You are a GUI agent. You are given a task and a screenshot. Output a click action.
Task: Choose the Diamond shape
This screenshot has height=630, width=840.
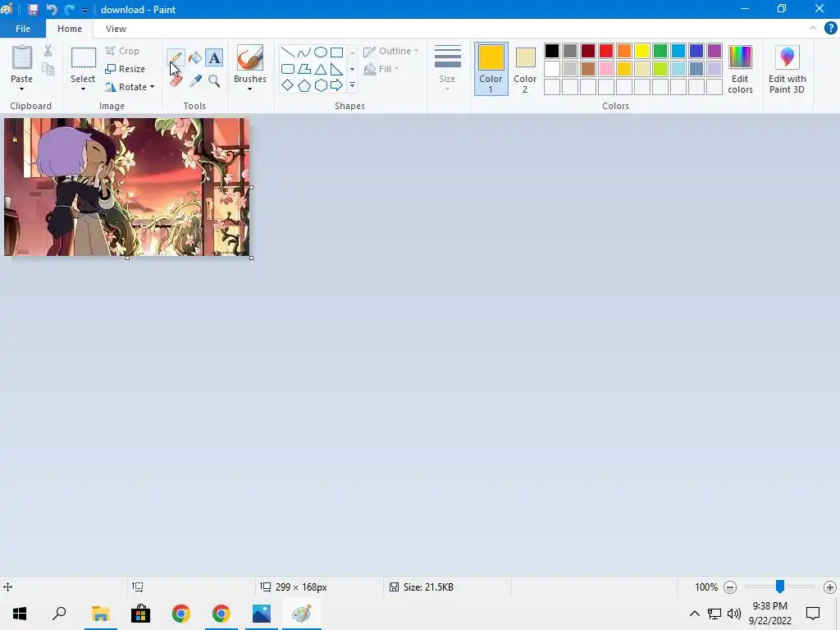coord(288,85)
